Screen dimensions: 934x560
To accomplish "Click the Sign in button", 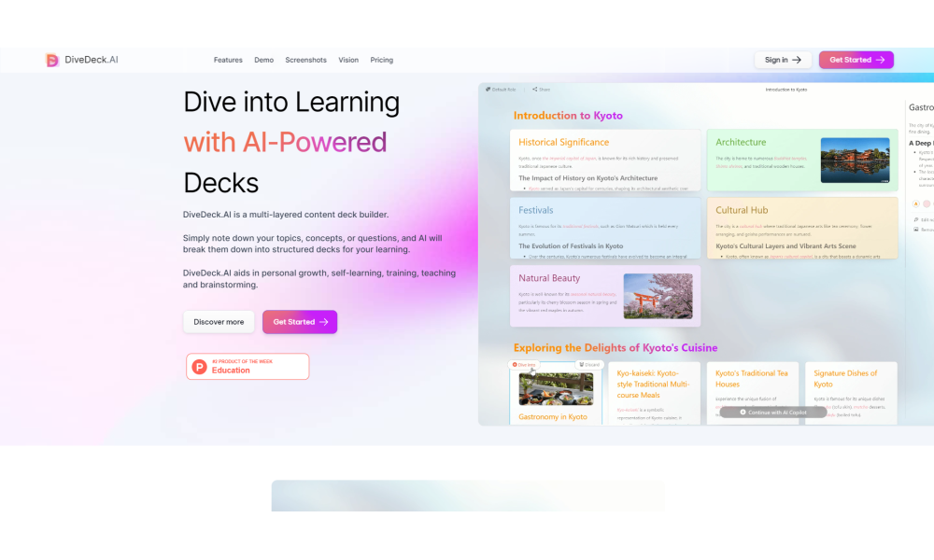I will click(783, 60).
